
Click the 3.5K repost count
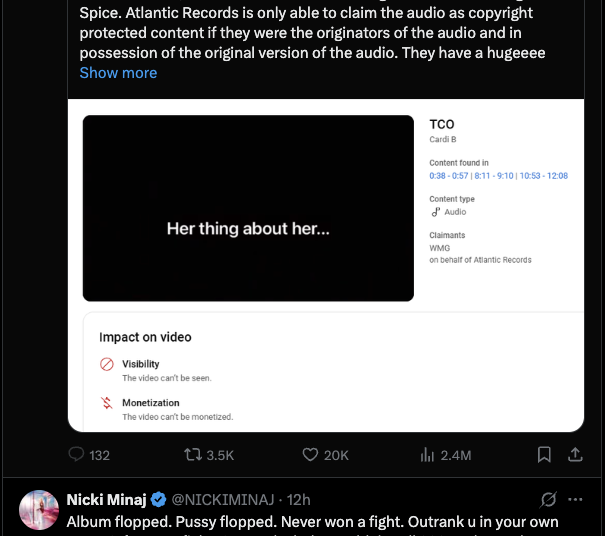point(219,455)
